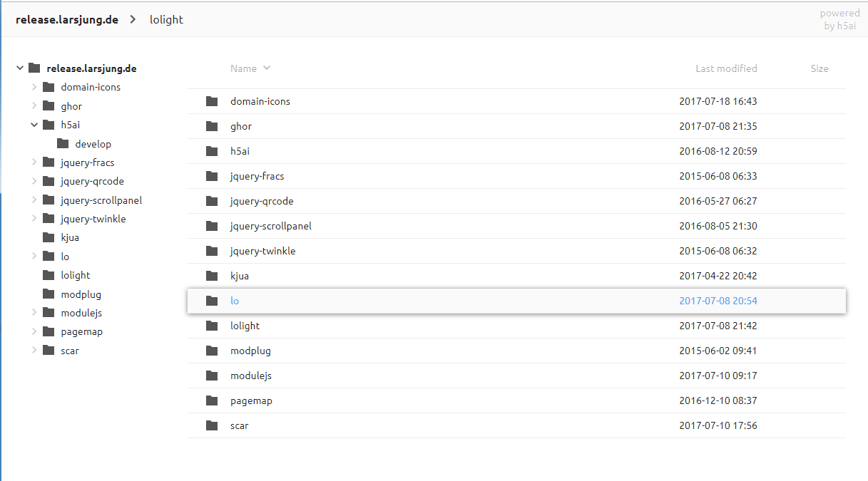Click the develop folder icon in sidebar tree
The width and height of the screenshot is (868, 481).
click(x=63, y=144)
